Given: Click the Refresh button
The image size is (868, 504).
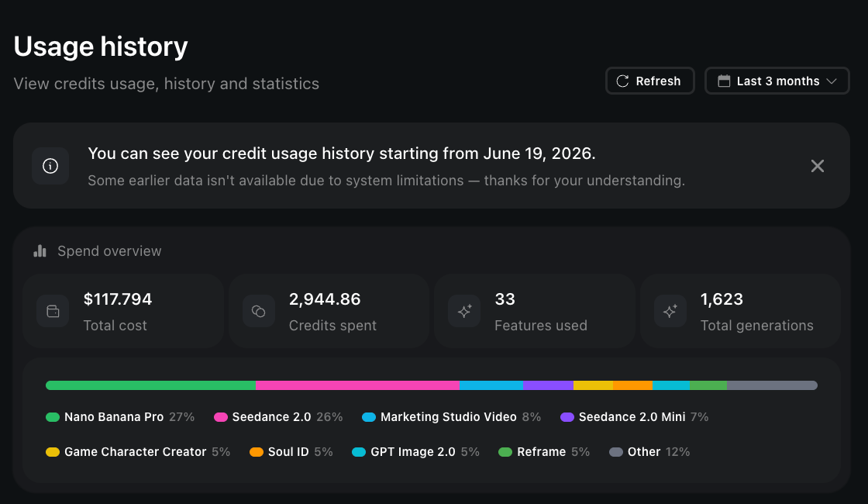Looking at the screenshot, I should pyautogui.click(x=650, y=81).
